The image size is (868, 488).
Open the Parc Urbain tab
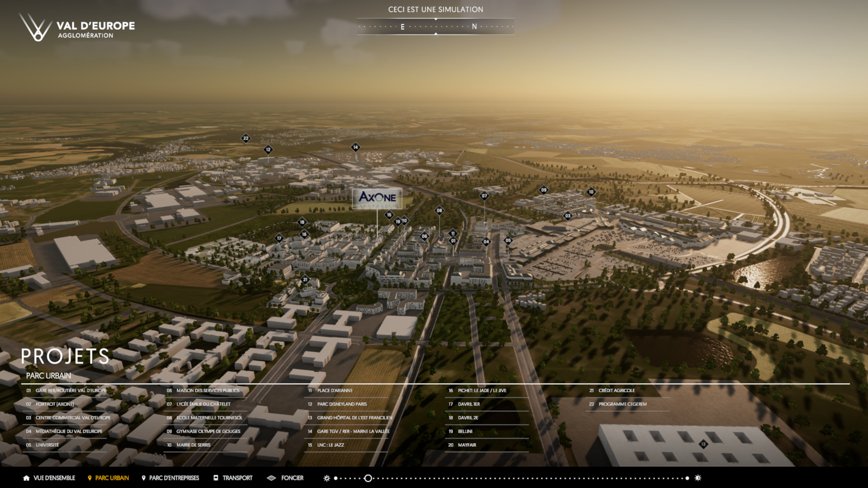[x=112, y=478]
